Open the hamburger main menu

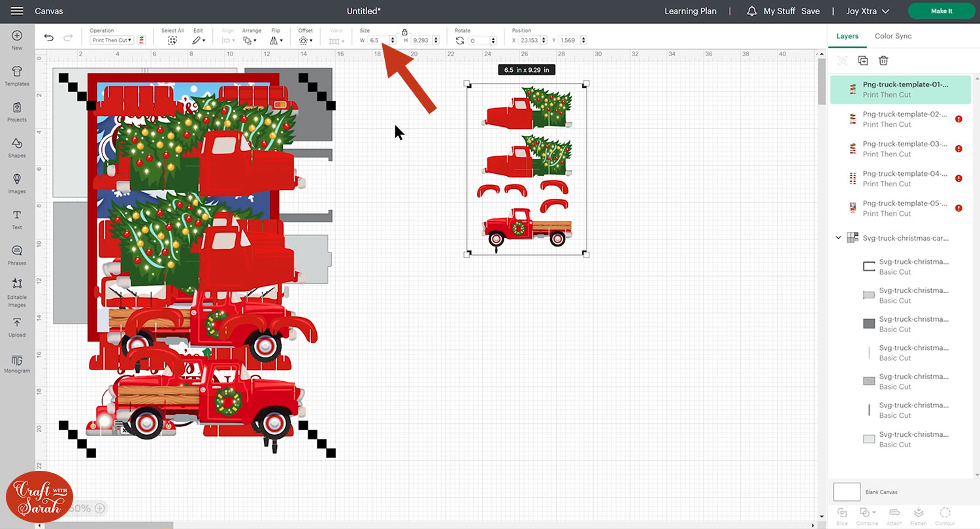(x=17, y=11)
